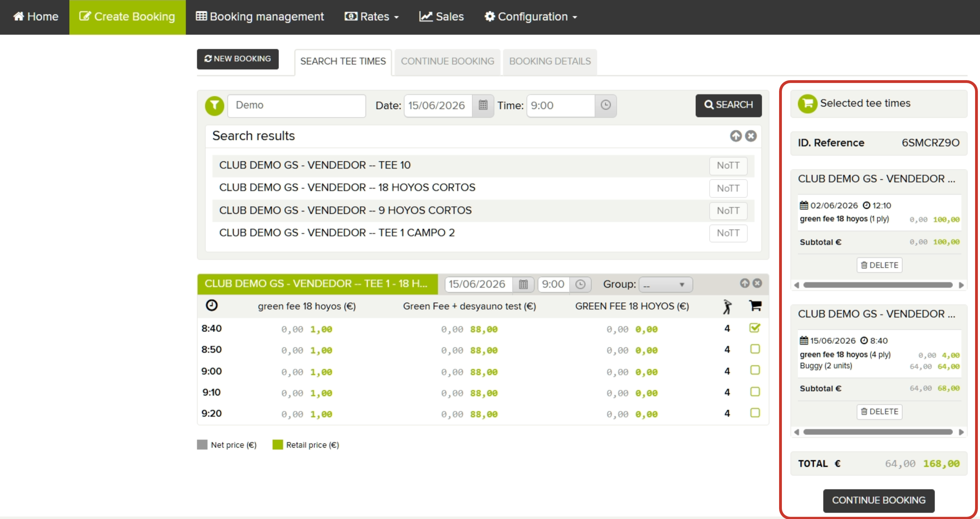This screenshot has height=519, width=980.
Task: Click the Time field showing 9:00
Action: point(561,105)
